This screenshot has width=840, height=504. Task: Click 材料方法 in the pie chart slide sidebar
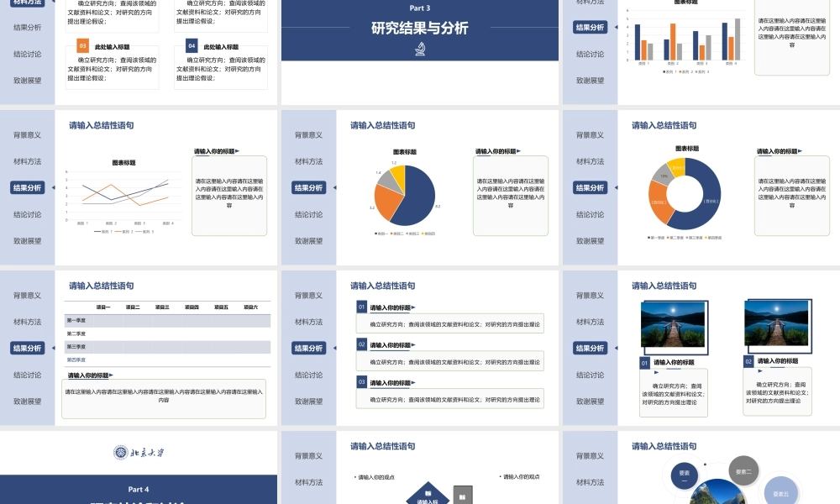click(308, 161)
